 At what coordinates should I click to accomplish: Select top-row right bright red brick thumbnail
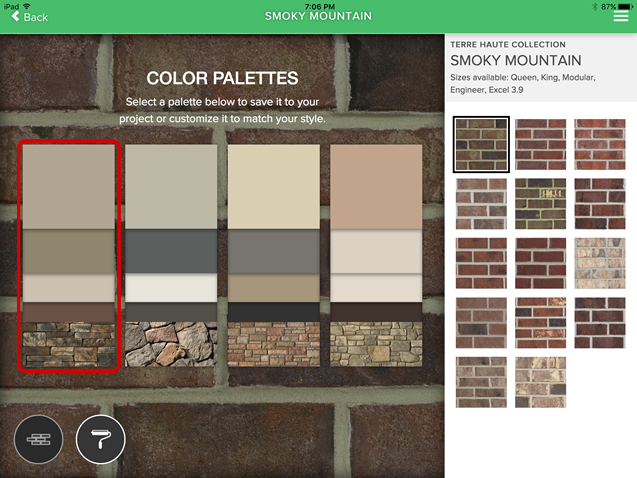point(600,145)
